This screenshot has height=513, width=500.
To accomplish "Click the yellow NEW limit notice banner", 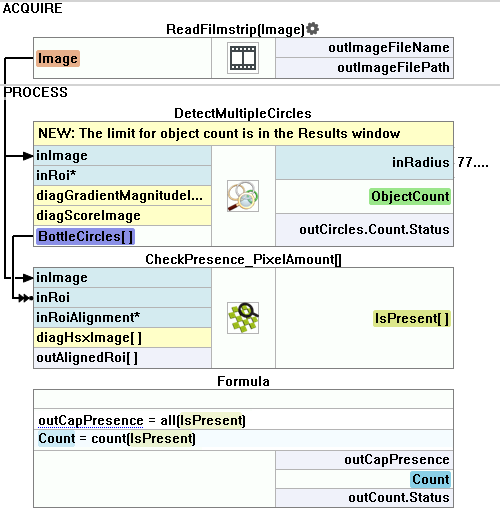I will [243, 134].
